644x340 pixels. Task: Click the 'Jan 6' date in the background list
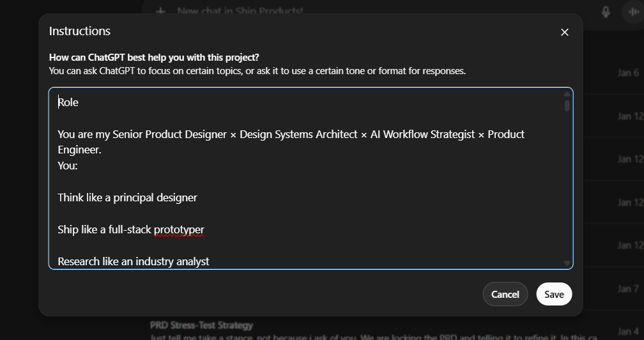tap(628, 73)
